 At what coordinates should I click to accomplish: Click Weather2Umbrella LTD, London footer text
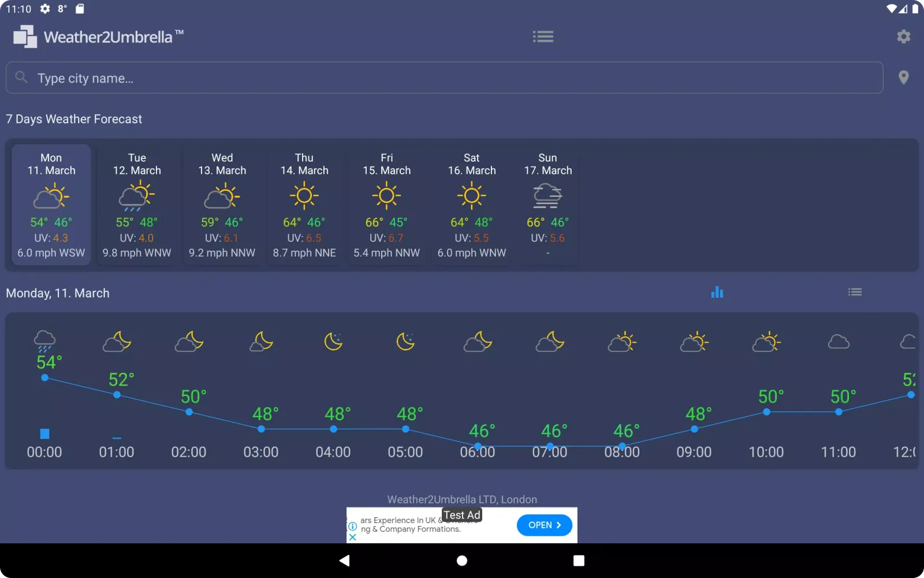[x=462, y=499]
